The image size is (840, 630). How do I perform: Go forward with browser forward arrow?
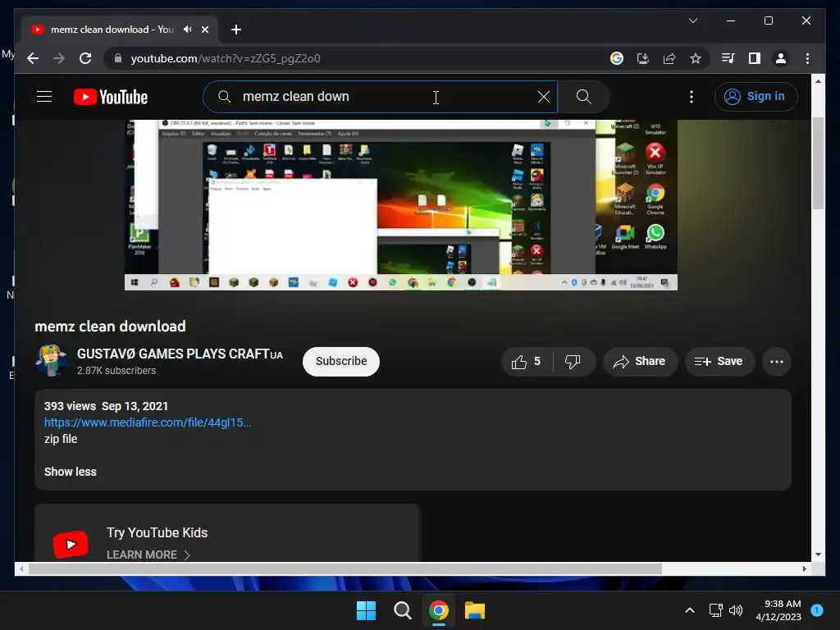coord(59,58)
